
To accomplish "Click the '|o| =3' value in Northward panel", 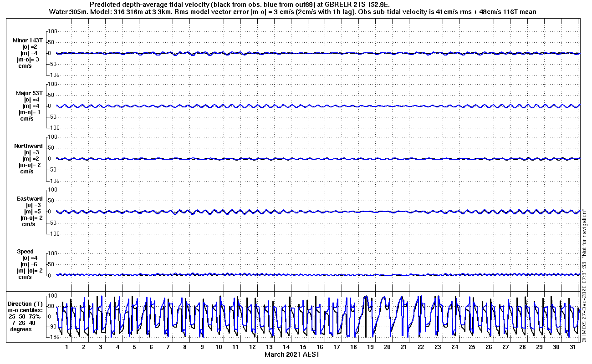I will [x=32, y=152].
